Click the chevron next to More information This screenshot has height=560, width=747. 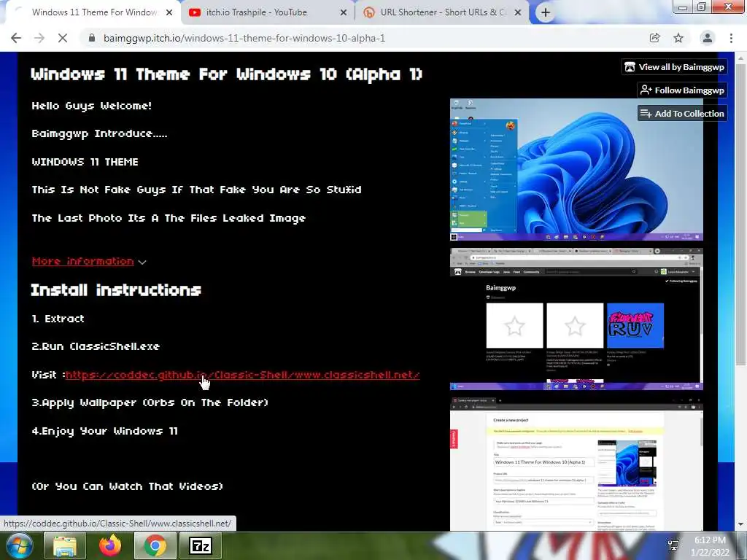(x=142, y=262)
